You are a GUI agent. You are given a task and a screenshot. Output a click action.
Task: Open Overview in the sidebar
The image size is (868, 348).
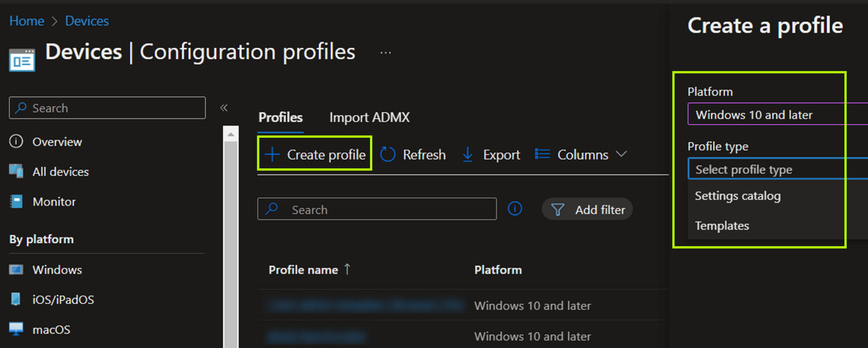pos(57,142)
